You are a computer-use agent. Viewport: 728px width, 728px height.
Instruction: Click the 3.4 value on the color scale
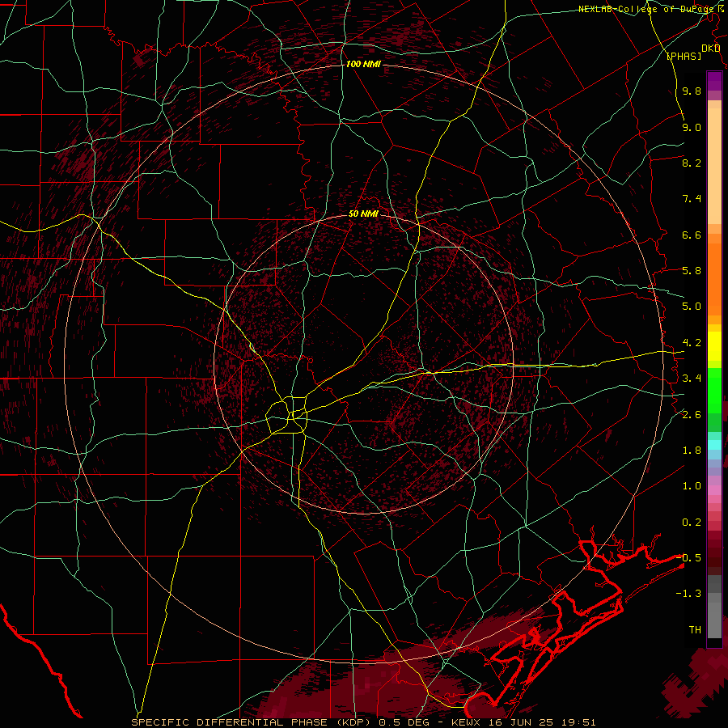(692, 379)
